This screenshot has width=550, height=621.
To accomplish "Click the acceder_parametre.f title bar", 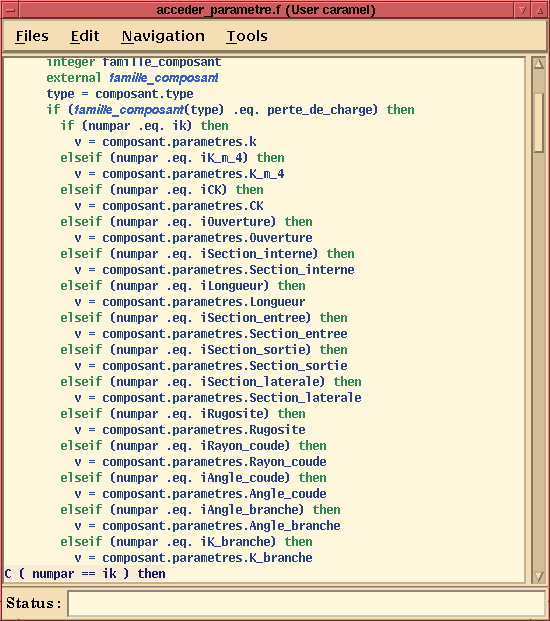I will 266,10.
